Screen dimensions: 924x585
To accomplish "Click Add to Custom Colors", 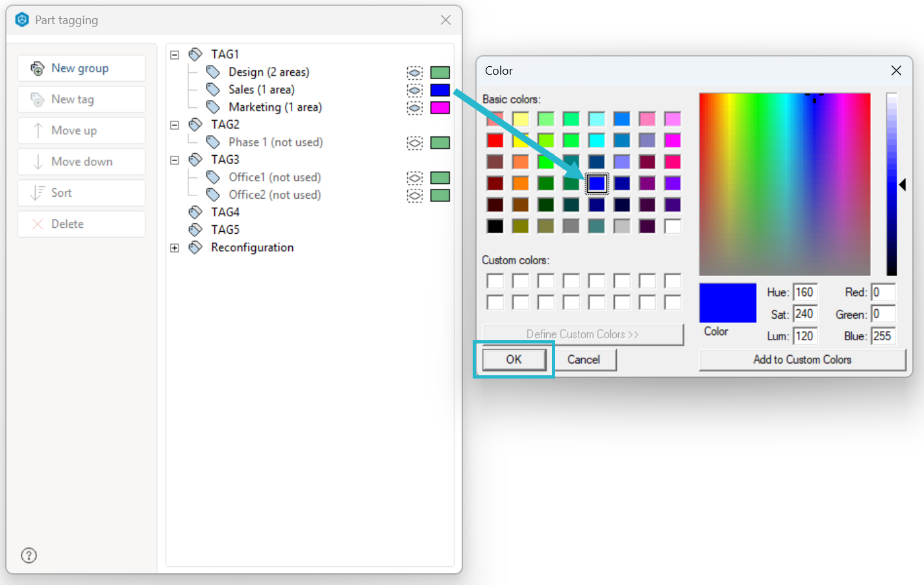I will click(x=802, y=360).
